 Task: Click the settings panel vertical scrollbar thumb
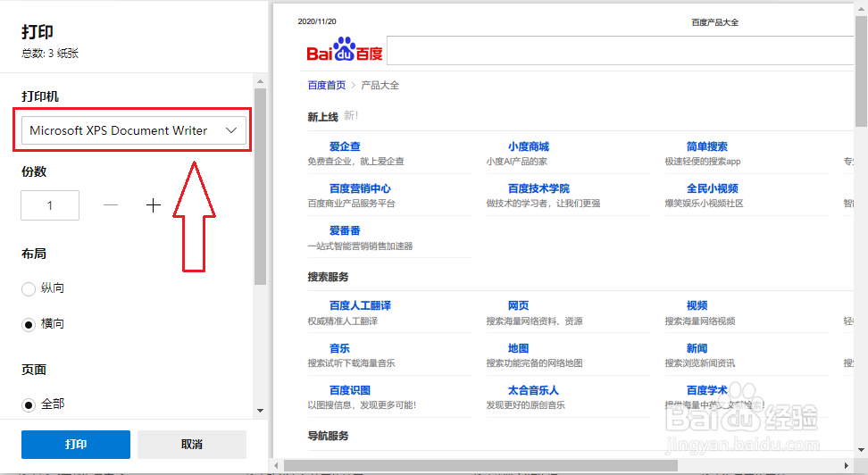click(x=260, y=186)
